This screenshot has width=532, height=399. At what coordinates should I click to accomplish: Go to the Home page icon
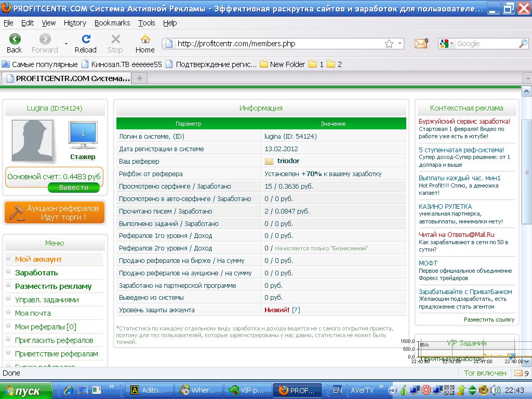[145, 39]
